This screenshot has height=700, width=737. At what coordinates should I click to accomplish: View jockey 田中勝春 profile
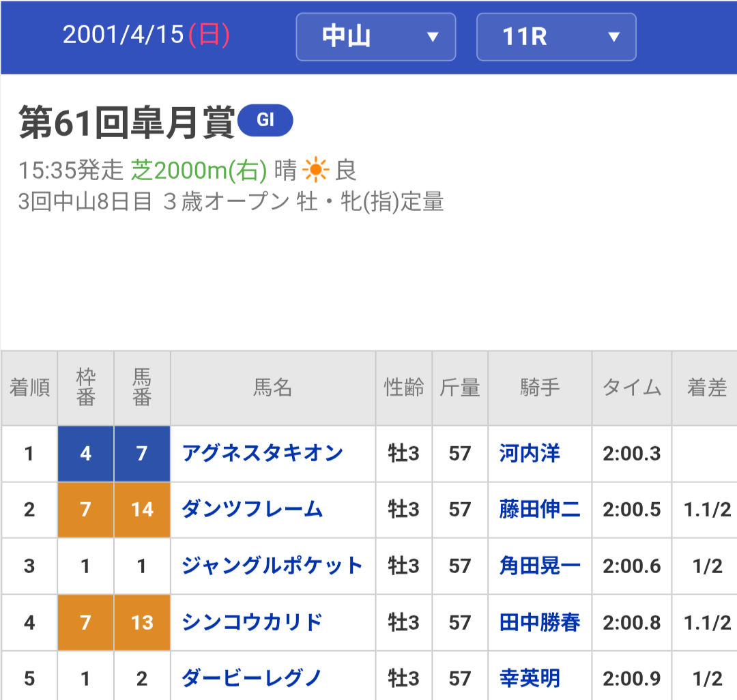540,622
